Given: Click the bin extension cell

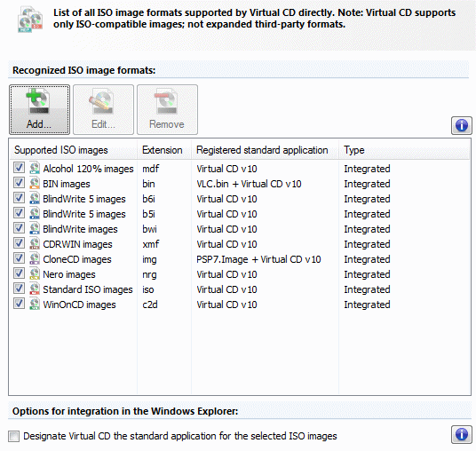Looking at the screenshot, I should click(148, 184).
